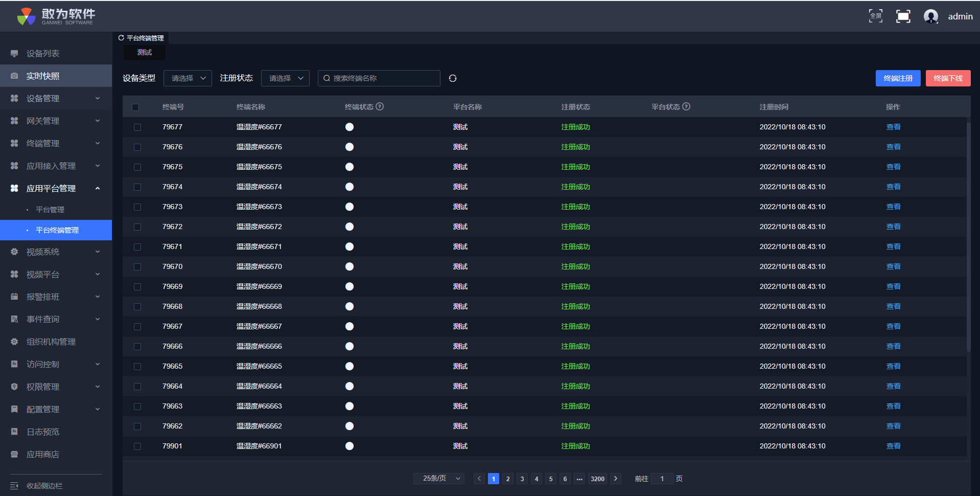Open the 注册状态 dropdown
Screen dimensions: 980x496
[x=285, y=78]
